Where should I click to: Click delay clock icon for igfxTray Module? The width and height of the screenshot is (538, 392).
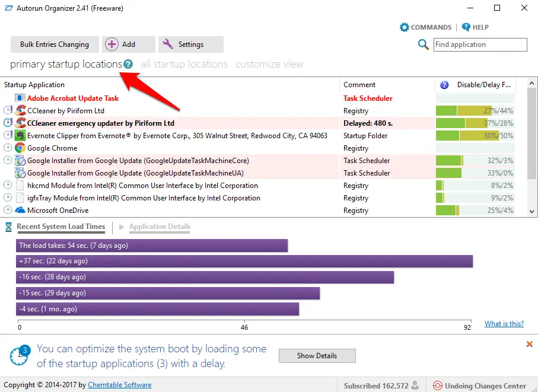tap(8, 197)
